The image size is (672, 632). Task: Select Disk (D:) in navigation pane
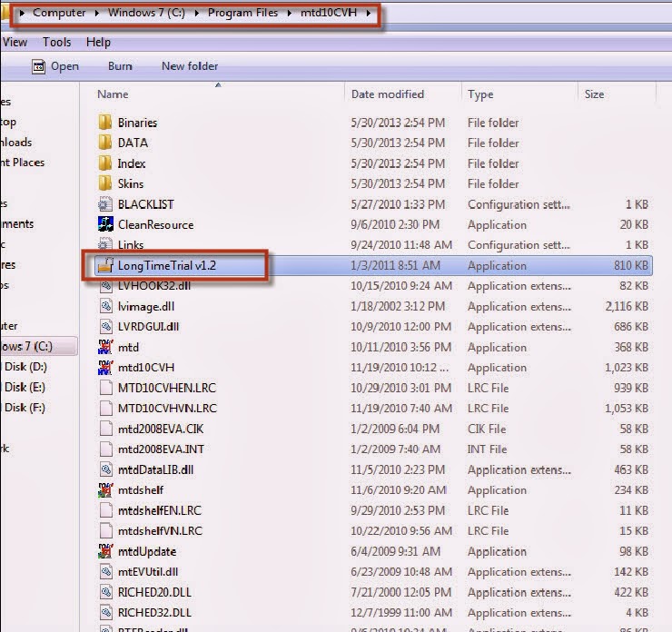coord(25,367)
